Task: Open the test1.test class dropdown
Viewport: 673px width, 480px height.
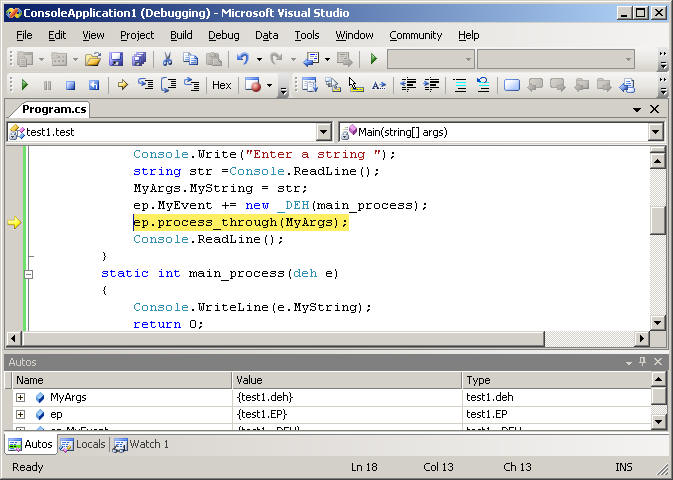Action: 323,132
